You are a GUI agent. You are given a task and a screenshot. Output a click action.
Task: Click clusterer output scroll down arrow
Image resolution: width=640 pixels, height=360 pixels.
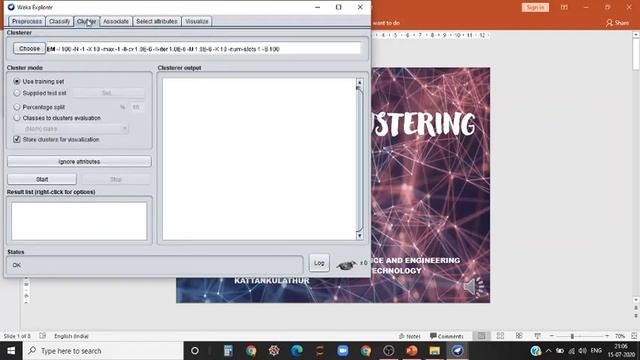pyautogui.click(x=359, y=236)
